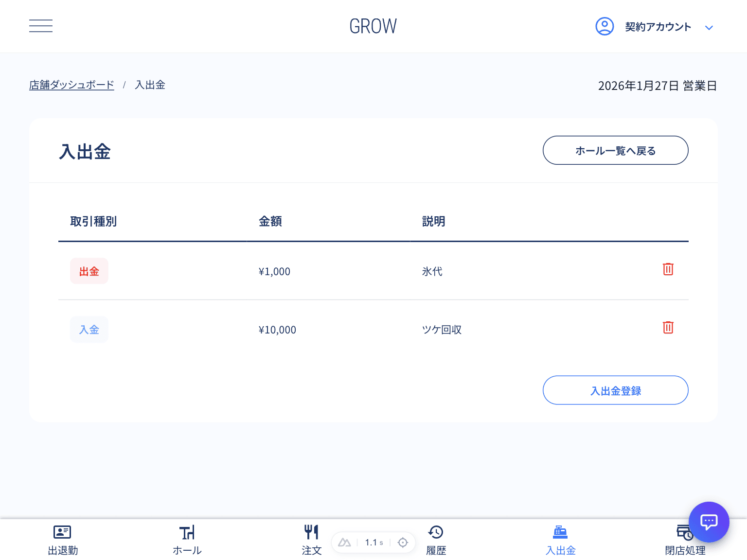Screen dimensions: 747x560
Task: Open the hamburger menu
Action: click(41, 26)
